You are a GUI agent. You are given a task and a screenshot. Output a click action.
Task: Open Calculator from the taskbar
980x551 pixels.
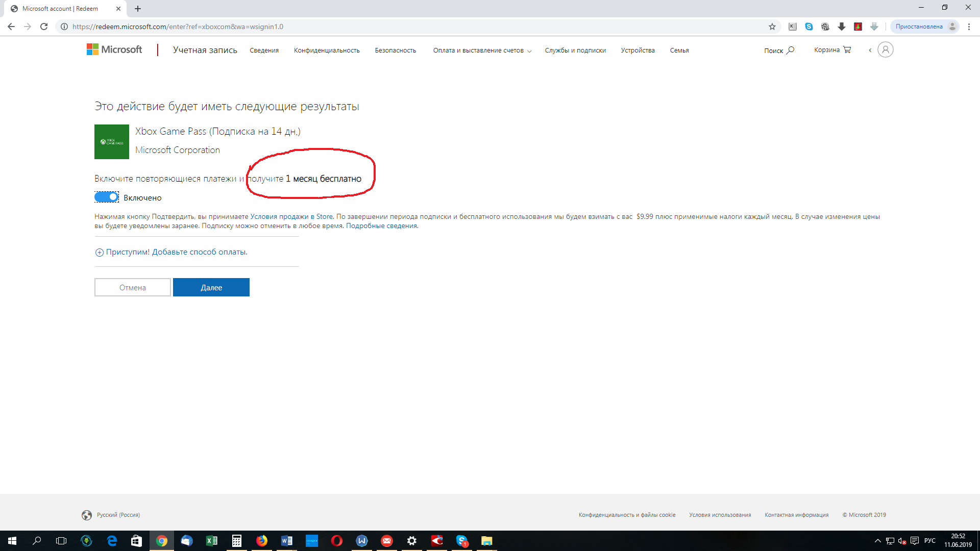pos(237,541)
